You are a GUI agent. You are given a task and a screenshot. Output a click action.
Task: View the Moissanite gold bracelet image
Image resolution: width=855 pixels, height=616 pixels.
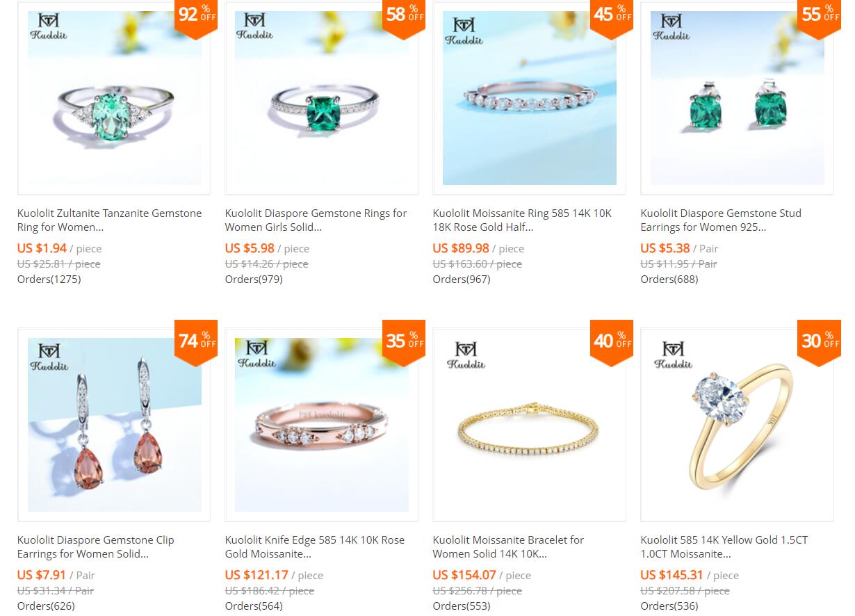pos(530,425)
